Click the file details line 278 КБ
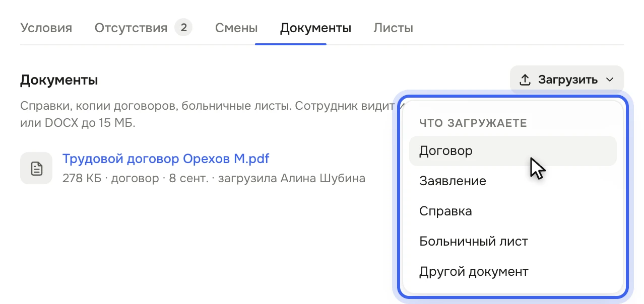Viewport: 644px width, 304px height. [214, 178]
